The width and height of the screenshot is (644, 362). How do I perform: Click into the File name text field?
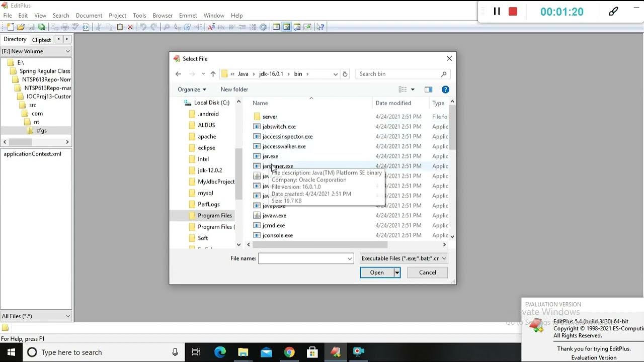[x=302, y=258]
